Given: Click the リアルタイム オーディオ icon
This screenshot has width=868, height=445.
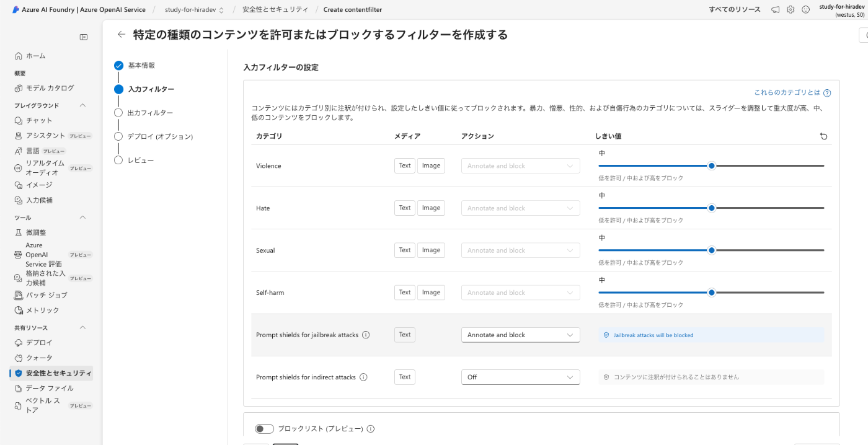Looking at the screenshot, I should [x=18, y=168].
